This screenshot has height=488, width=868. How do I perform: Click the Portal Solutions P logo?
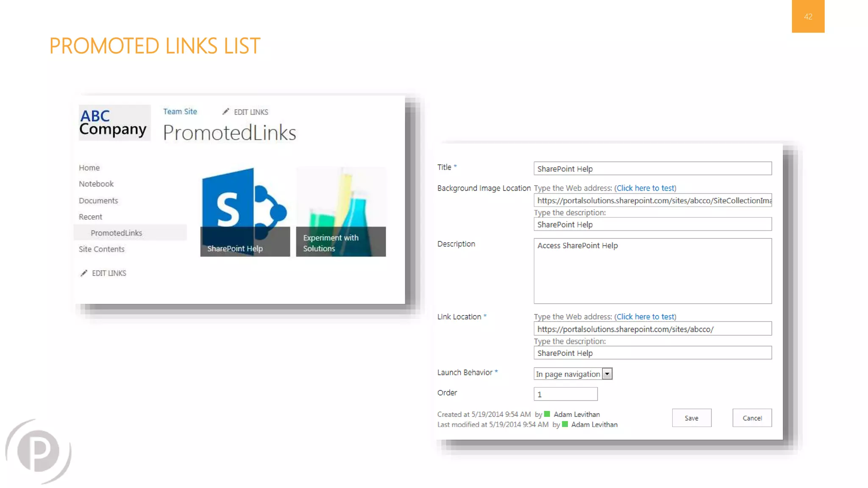(38, 451)
